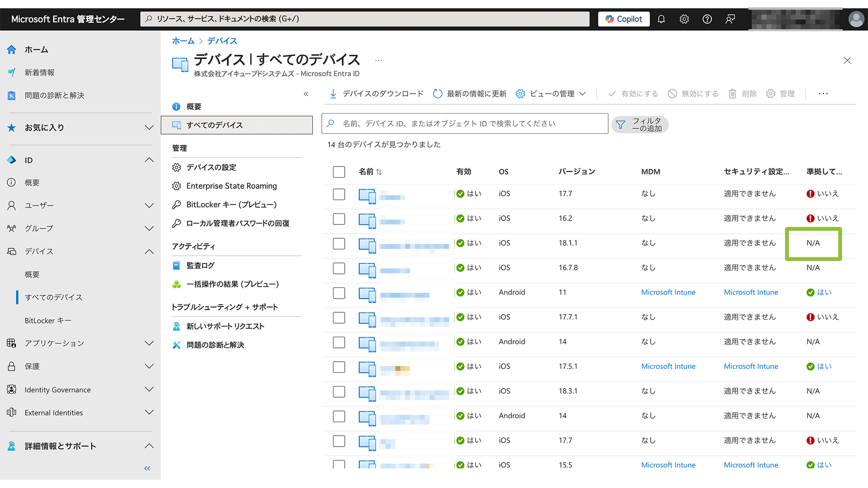Click device icon in iOS 16.2 row
The height and width of the screenshot is (488, 868).
pos(367,221)
